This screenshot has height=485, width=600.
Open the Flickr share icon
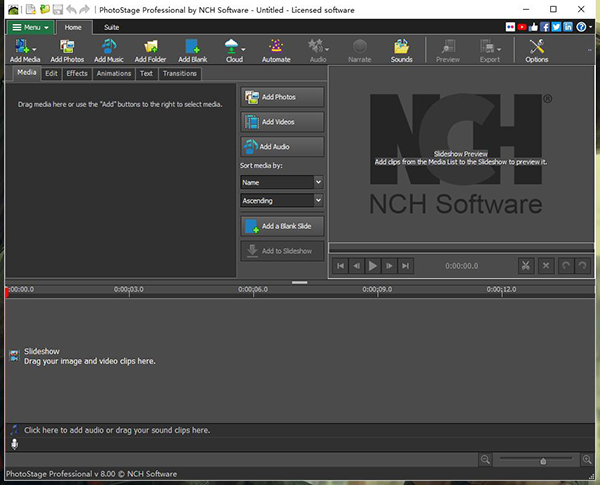[510, 27]
